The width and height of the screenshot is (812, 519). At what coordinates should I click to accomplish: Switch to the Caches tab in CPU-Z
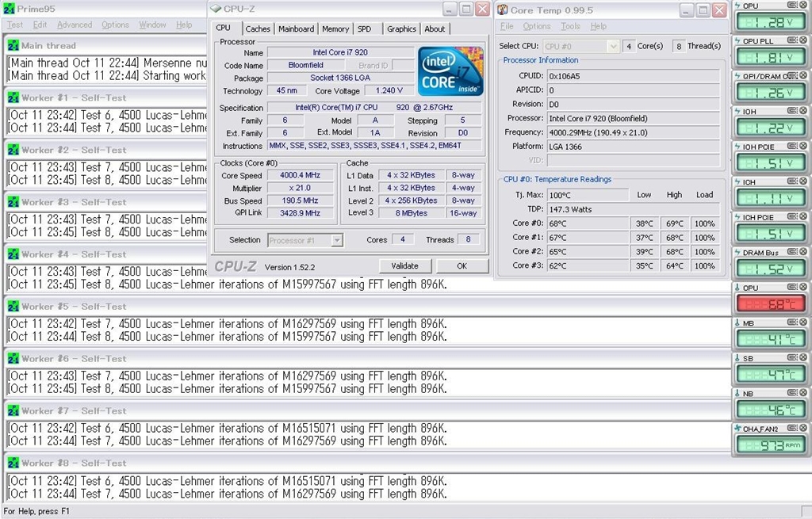258,29
